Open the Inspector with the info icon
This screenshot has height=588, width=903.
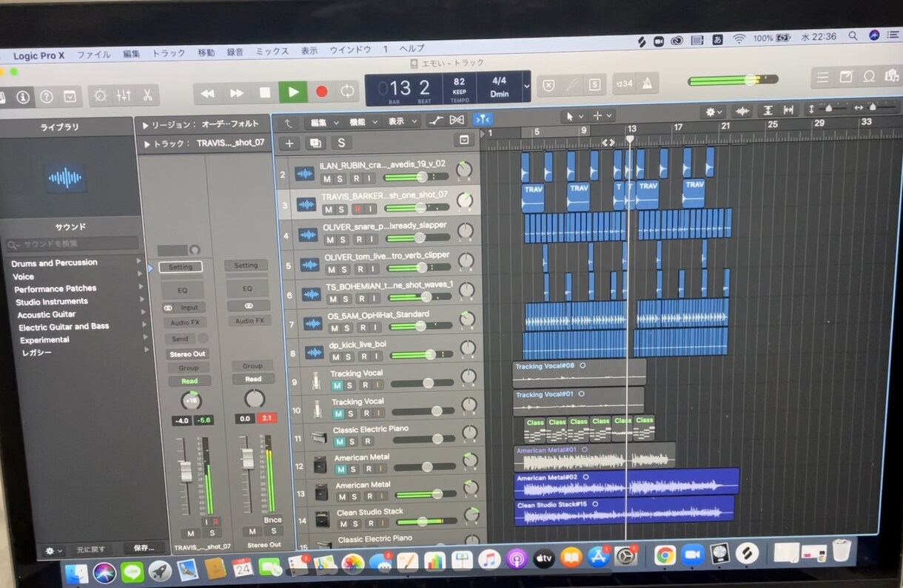click(x=23, y=96)
